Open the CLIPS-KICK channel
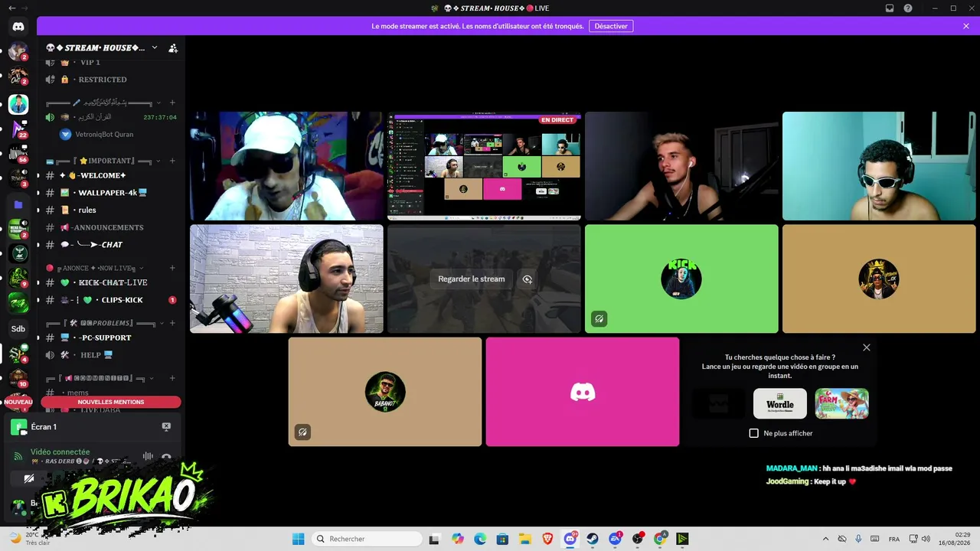This screenshot has height=551, width=980. tap(112, 300)
